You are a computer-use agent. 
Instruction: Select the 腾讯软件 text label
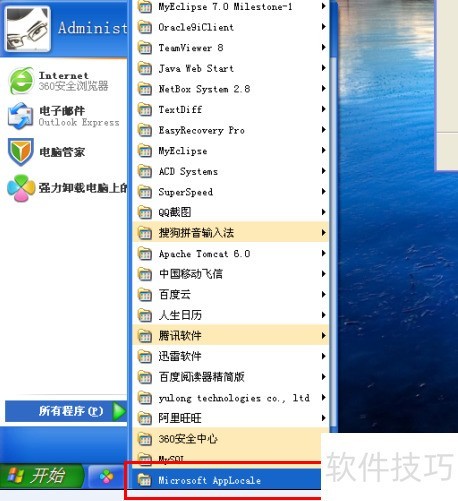pyautogui.click(x=180, y=336)
